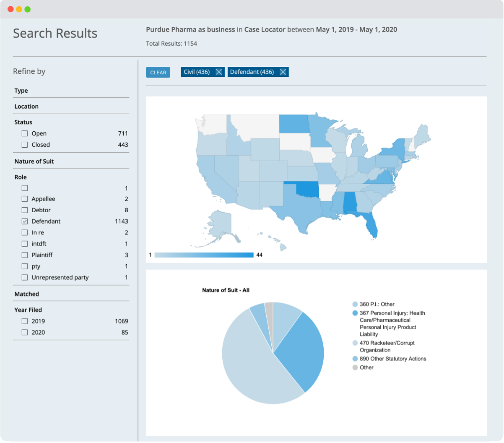This screenshot has width=504, height=443.
Task: Click the gray "Other" legend marker
Action: tap(355, 367)
